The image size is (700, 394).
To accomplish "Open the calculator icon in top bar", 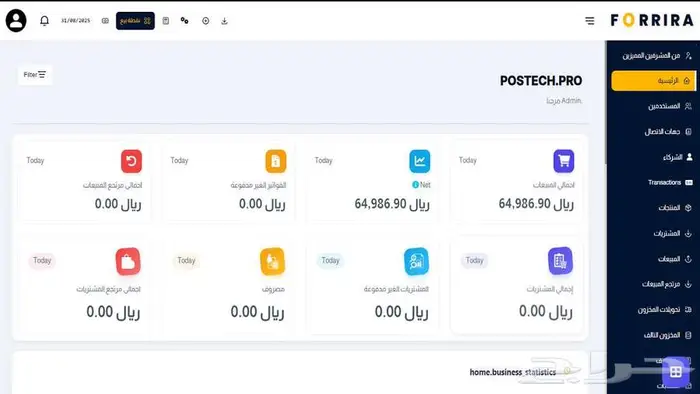I will tap(166, 21).
